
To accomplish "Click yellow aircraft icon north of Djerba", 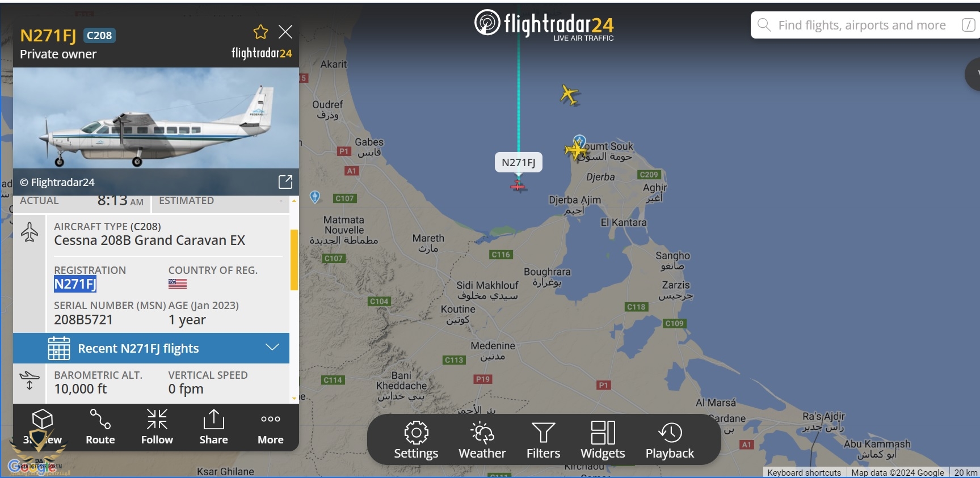I will (x=569, y=95).
